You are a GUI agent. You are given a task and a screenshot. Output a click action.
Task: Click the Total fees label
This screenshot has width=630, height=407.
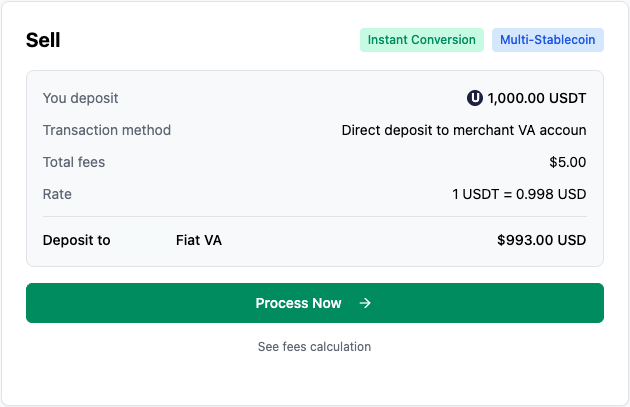pos(74,162)
